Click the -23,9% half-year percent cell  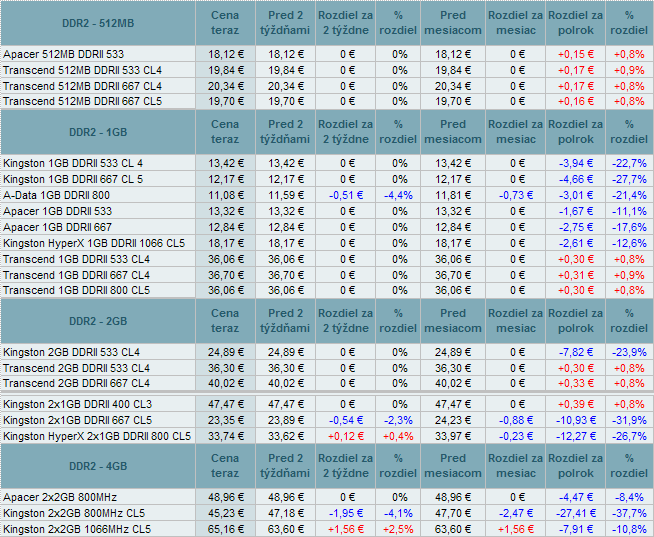click(629, 352)
